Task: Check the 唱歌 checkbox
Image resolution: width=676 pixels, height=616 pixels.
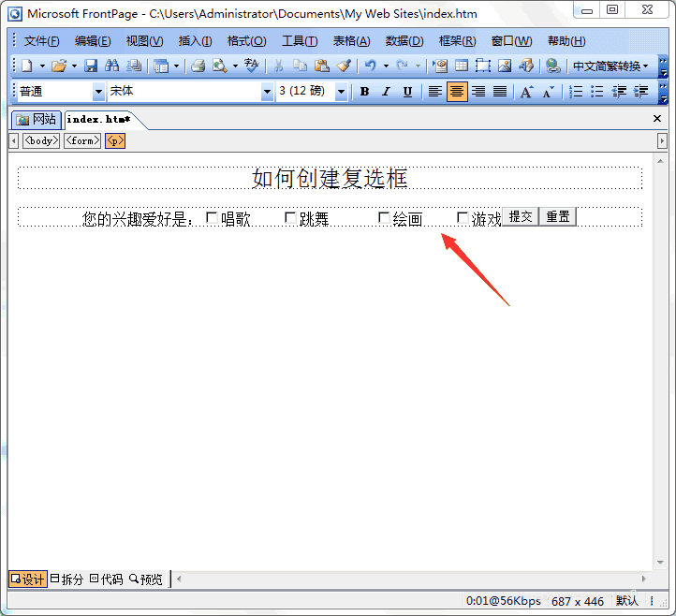Action: [212, 218]
